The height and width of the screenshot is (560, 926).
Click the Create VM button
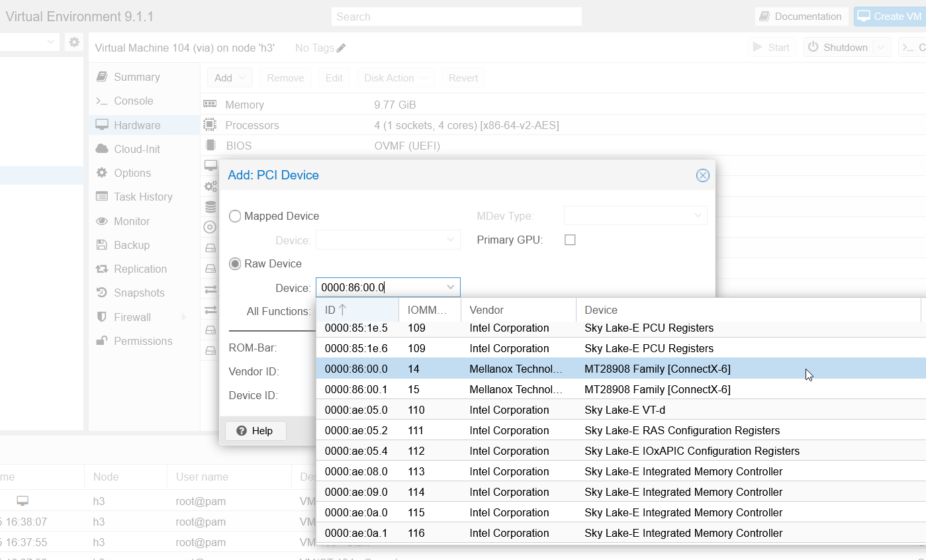click(889, 17)
